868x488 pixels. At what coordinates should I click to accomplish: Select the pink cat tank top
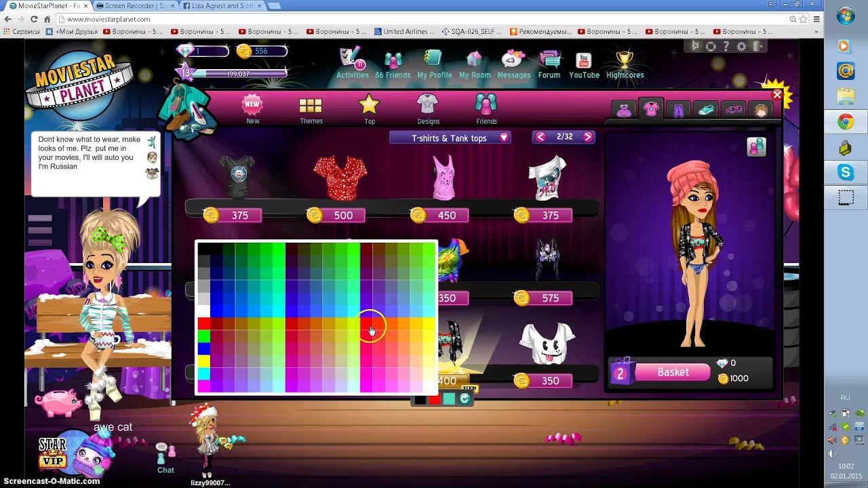pyautogui.click(x=444, y=177)
